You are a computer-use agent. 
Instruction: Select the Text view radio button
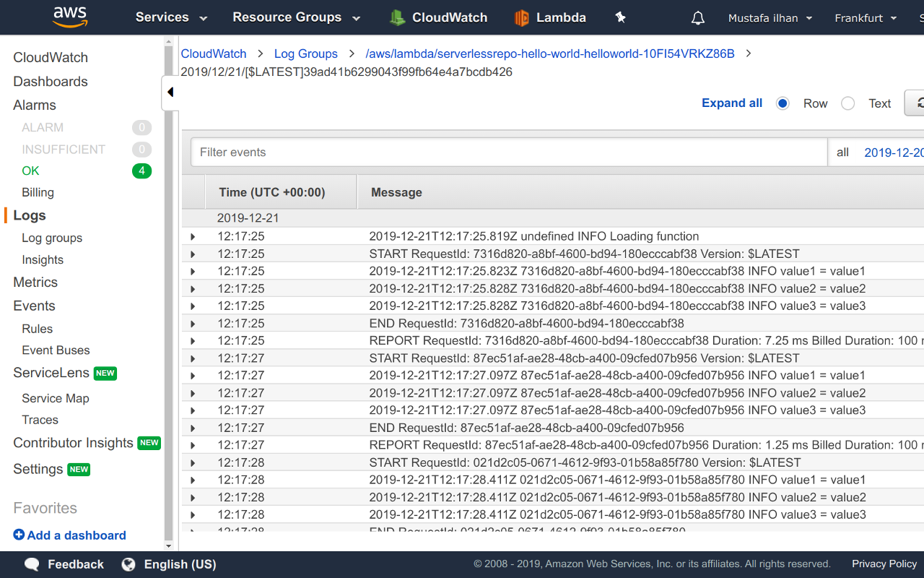pyautogui.click(x=848, y=103)
